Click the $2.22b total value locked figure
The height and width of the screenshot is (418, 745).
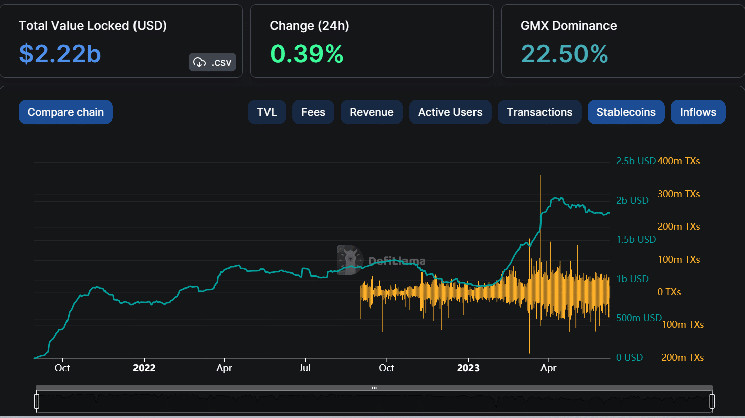click(x=60, y=54)
